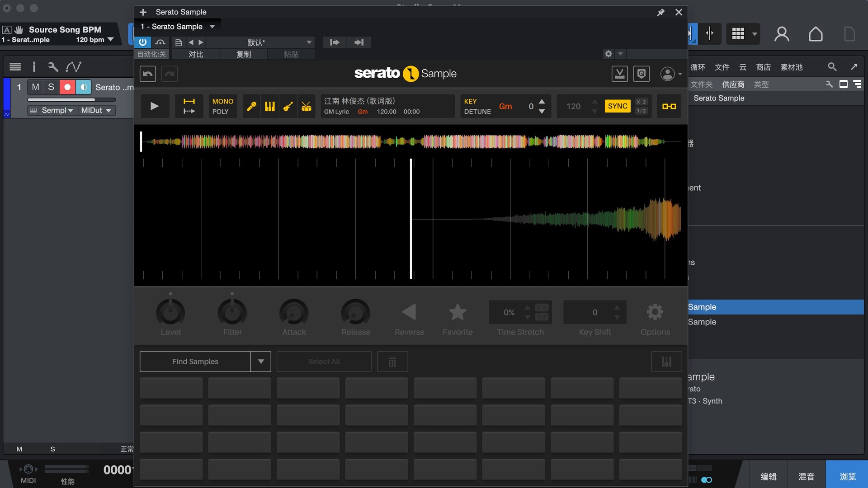
Task: Open Find Samples dropdown arrow
Action: 261,361
